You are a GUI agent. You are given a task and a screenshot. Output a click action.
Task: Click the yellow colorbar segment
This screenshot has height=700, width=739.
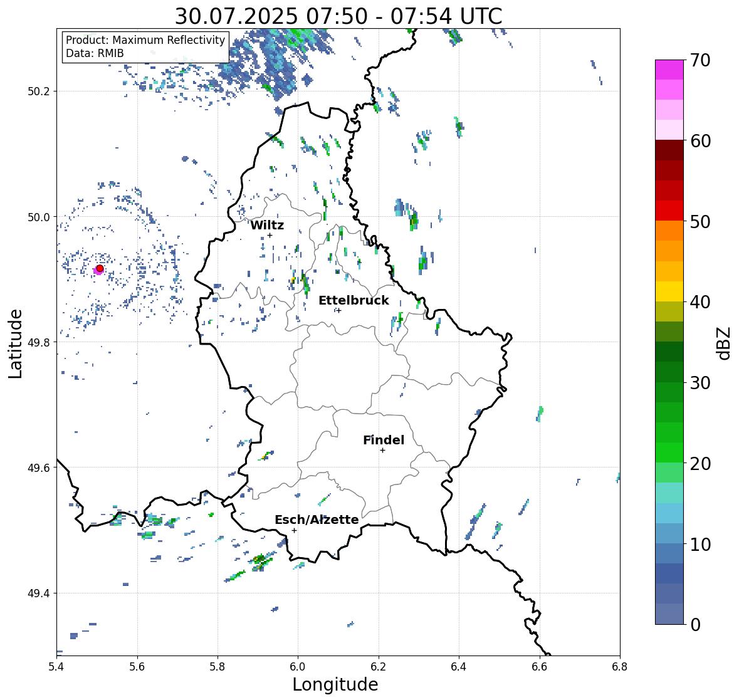(x=669, y=291)
